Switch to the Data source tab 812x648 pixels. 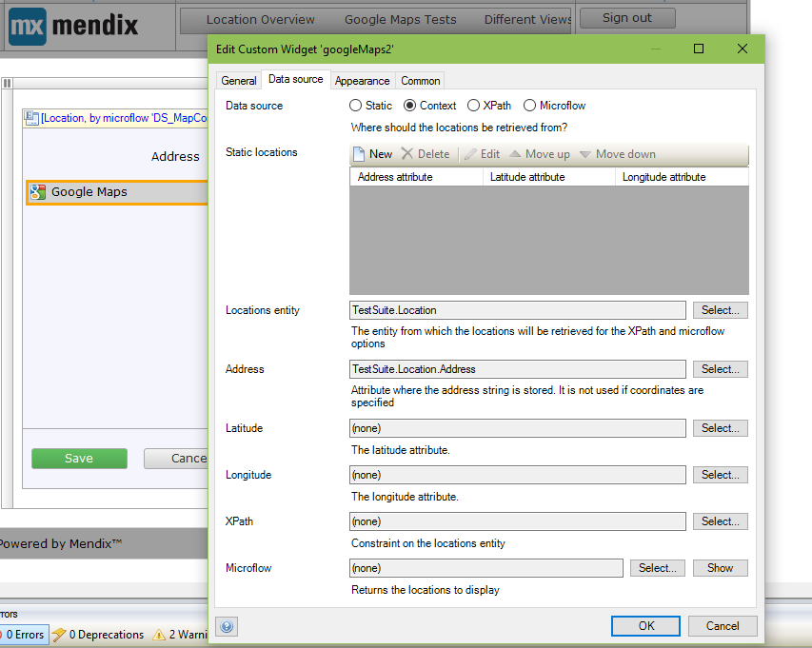(x=296, y=79)
